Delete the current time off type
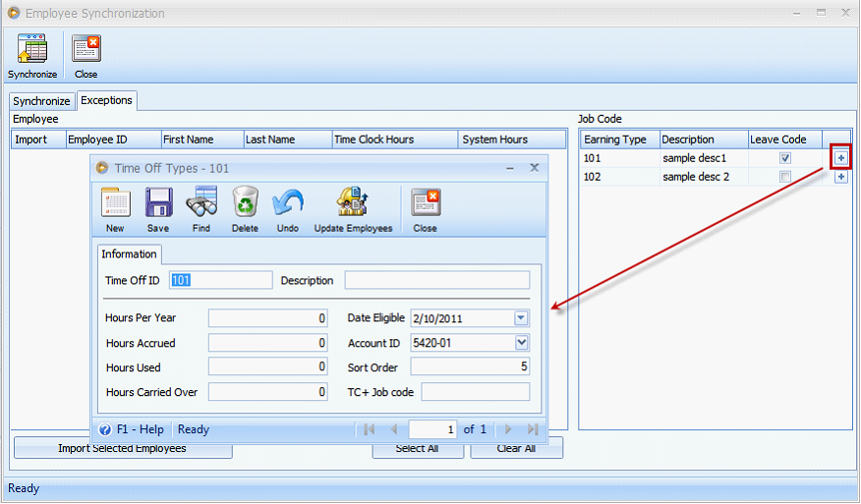The height and width of the screenshot is (504, 861). 245,201
